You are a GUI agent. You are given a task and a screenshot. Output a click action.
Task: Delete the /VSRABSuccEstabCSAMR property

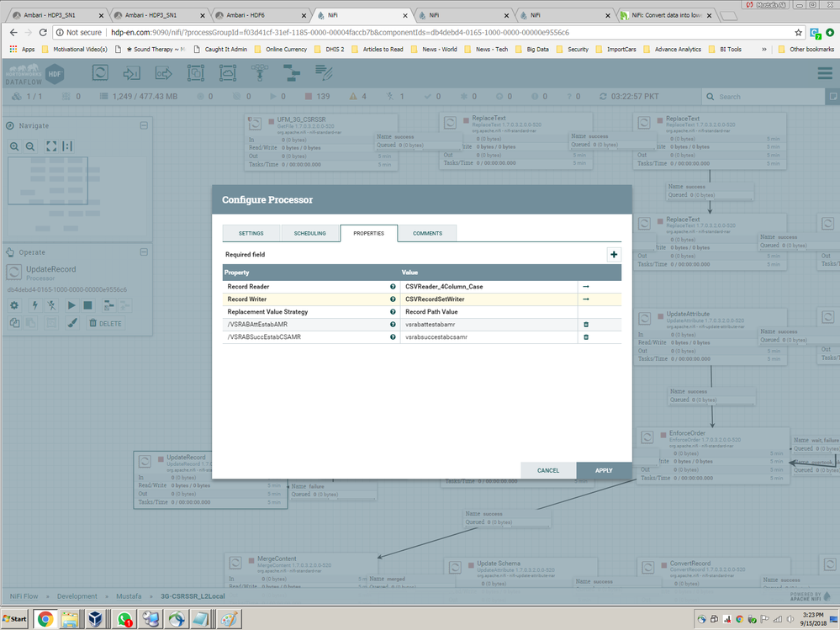tap(585, 337)
